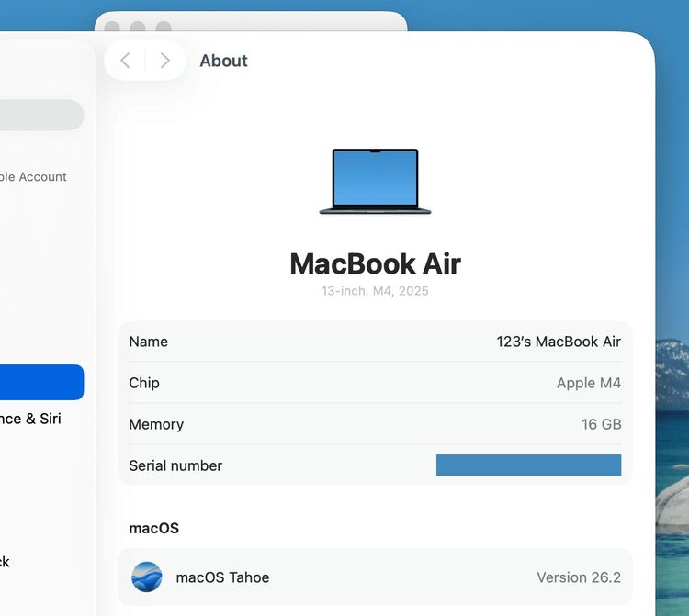The width and height of the screenshot is (689, 616).
Task: Click the macOS section heading
Action: pyautogui.click(x=153, y=528)
